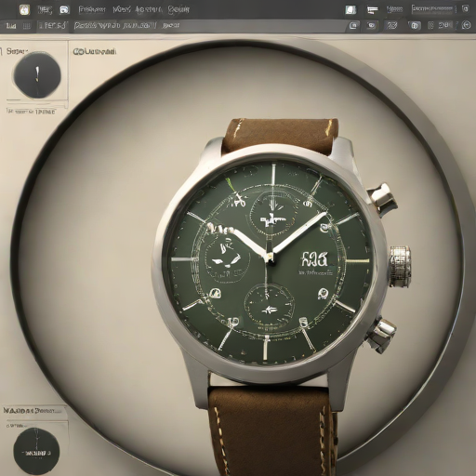This screenshot has width=476, height=476.
Task: Click the grid icon in the second toolbar row
Action: pyautogui.click(x=27, y=25)
